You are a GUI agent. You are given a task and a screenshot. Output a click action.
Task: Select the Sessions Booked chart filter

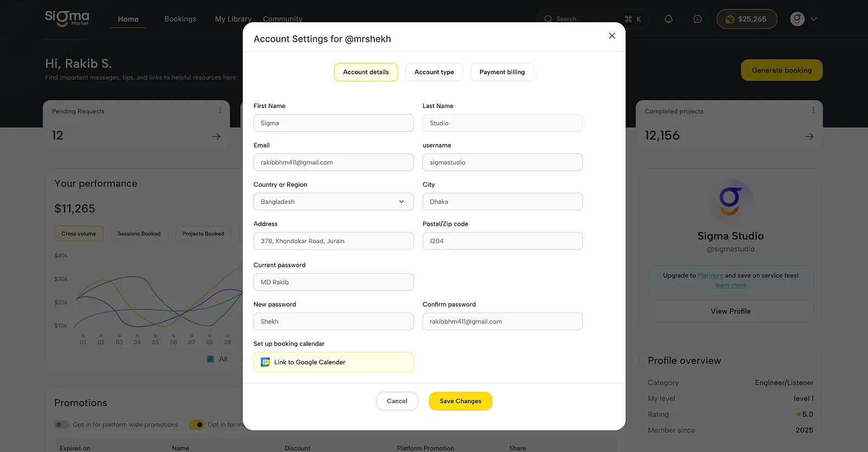(139, 234)
